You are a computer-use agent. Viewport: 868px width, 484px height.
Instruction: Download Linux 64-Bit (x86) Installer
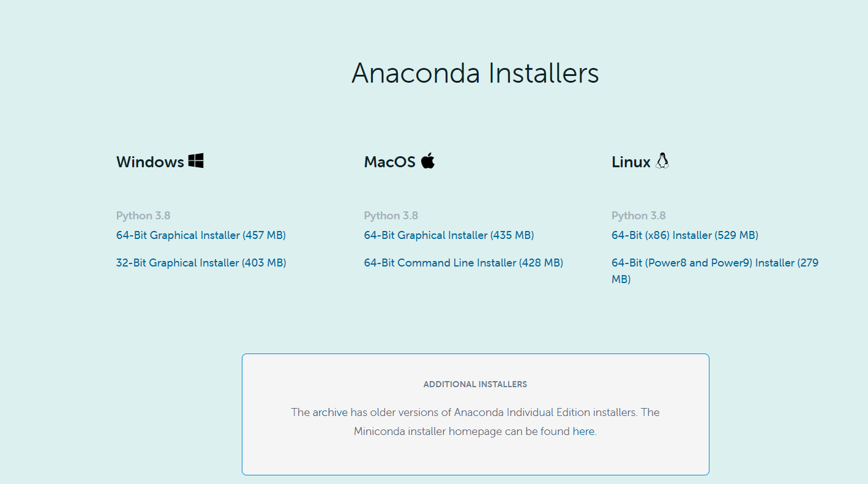[x=685, y=235]
